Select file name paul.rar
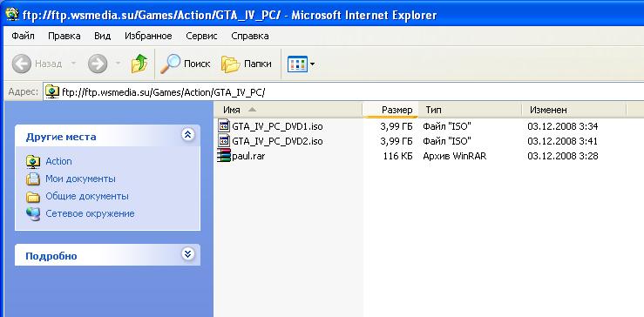The width and height of the screenshot is (644, 317). tap(248, 156)
